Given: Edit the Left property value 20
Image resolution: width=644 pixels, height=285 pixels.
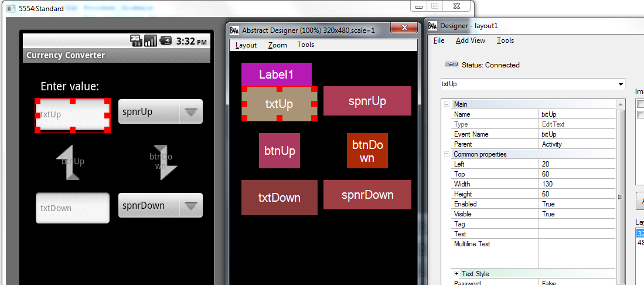Looking at the screenshot, I should tap(577, 164).
